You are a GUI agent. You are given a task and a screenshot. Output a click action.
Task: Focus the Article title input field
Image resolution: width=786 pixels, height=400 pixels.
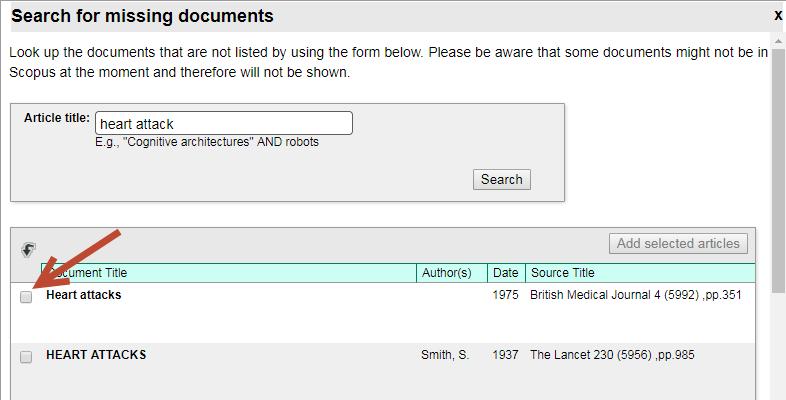224,123
